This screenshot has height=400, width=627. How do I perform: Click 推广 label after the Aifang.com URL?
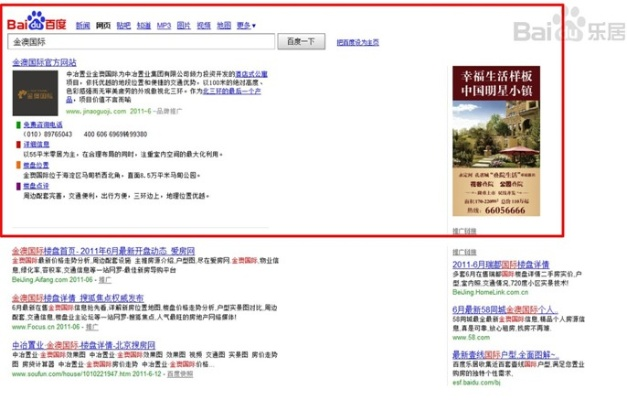pos(105,280)
